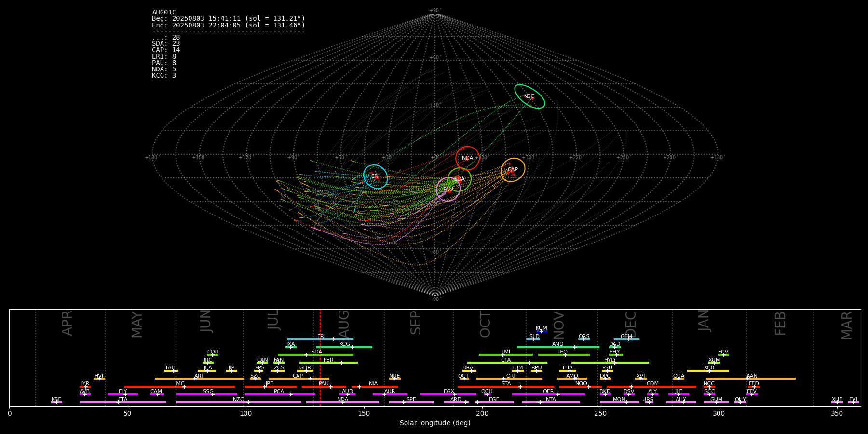Click the LYR shower bar in the timeline
The height and width of the screenshot is (434, 868).
[85, 387]
